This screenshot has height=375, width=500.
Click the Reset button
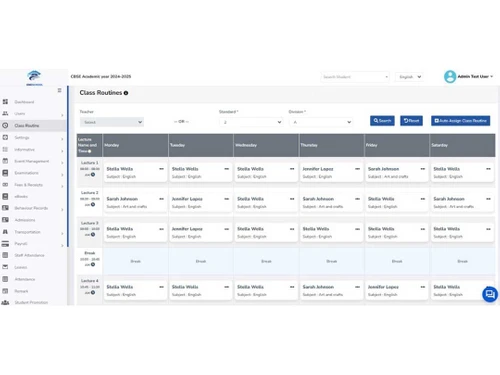(x=411, y=121)
